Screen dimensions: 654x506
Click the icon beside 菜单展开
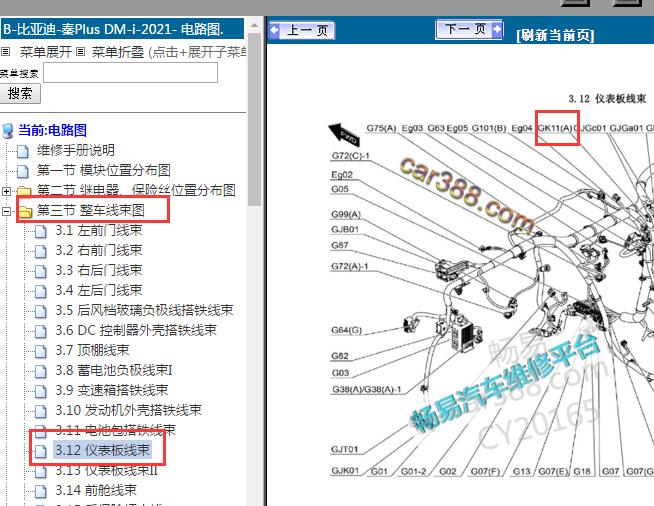[5, 52]
